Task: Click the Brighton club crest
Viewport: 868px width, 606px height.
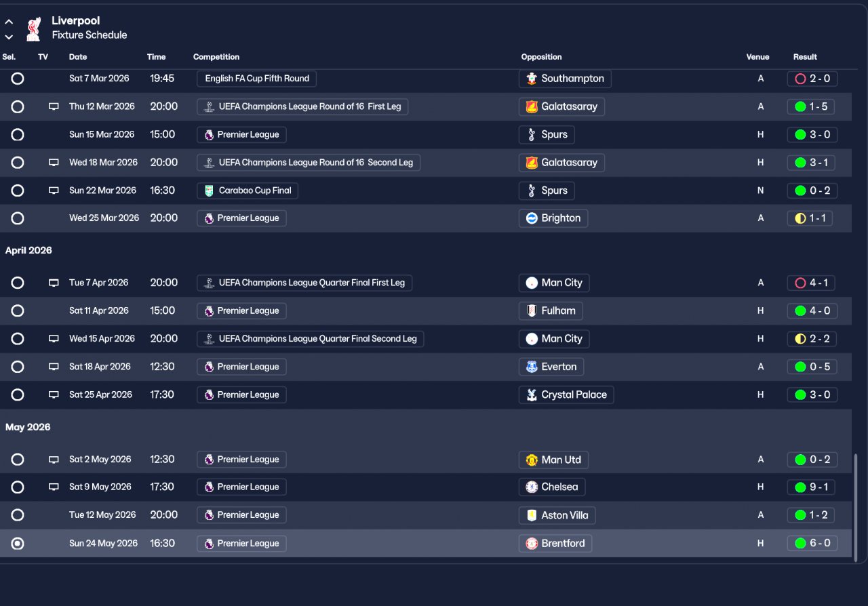Action: click(x=532, y=218)
